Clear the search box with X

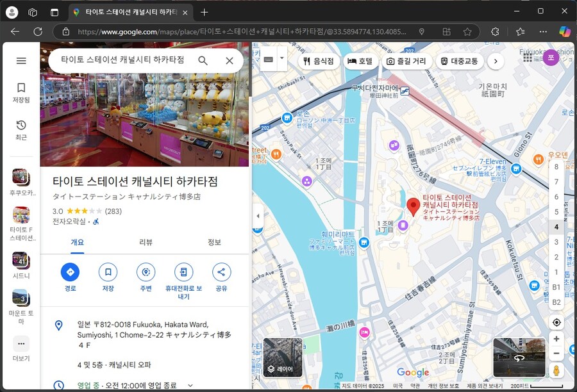[x=230, y=61]
